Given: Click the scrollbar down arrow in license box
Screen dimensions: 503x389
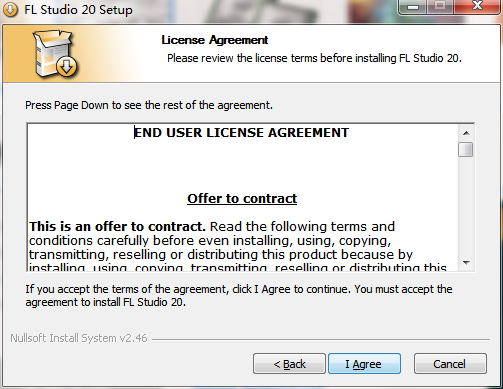Looking at the screenshot, I should pos(466,263).
